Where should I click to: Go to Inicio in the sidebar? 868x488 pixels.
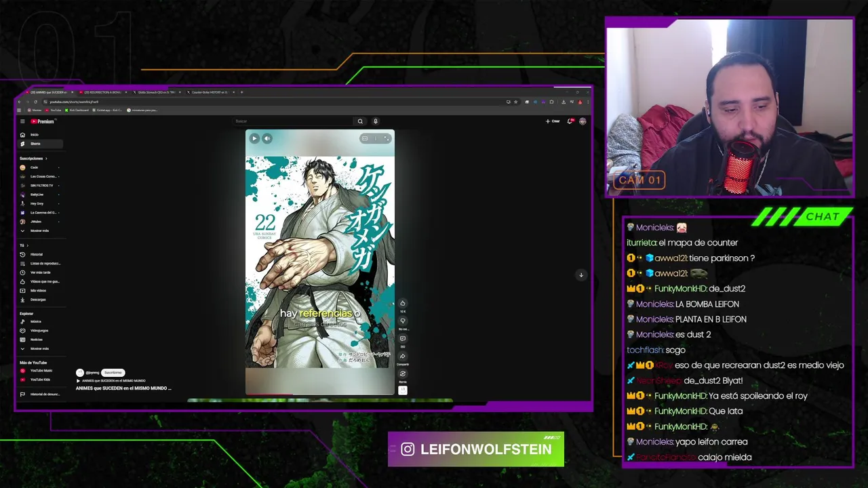tap(40, 135)
